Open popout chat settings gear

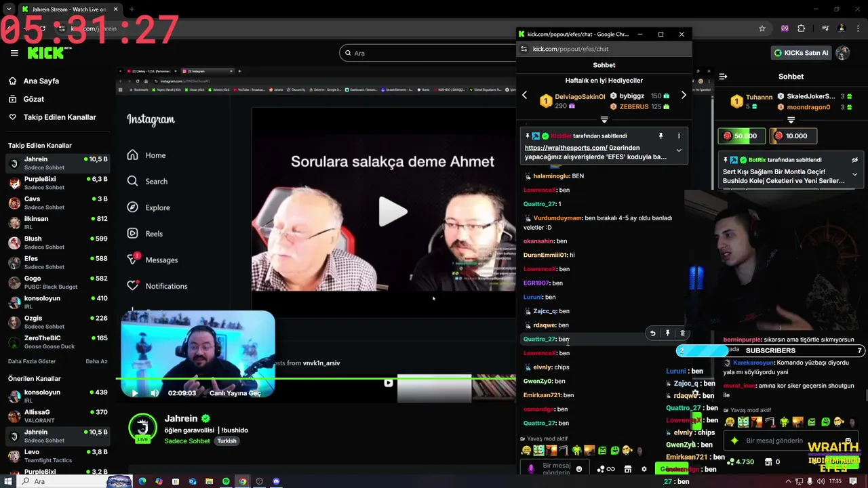[644, 469]
